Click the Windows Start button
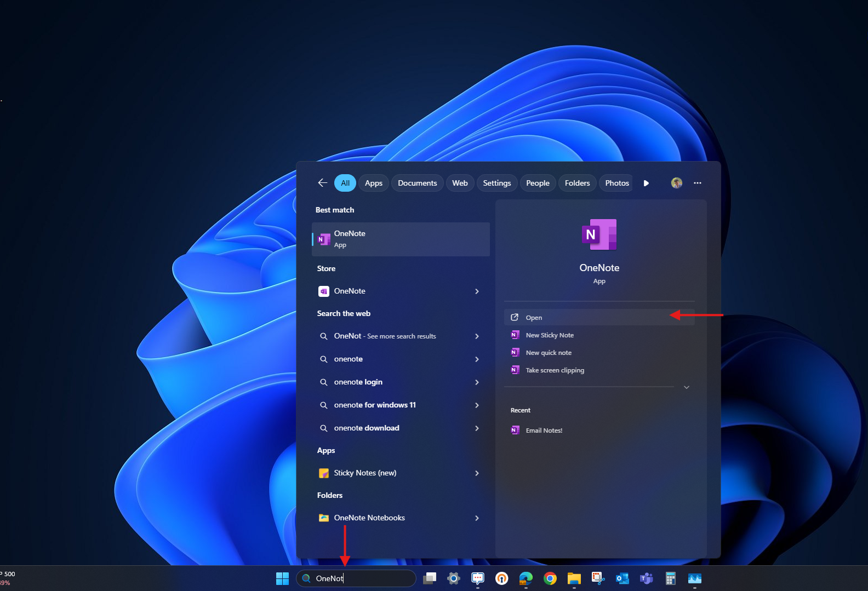Image resolution: width=868 pixels, height=591 pixels. [282, 578]
